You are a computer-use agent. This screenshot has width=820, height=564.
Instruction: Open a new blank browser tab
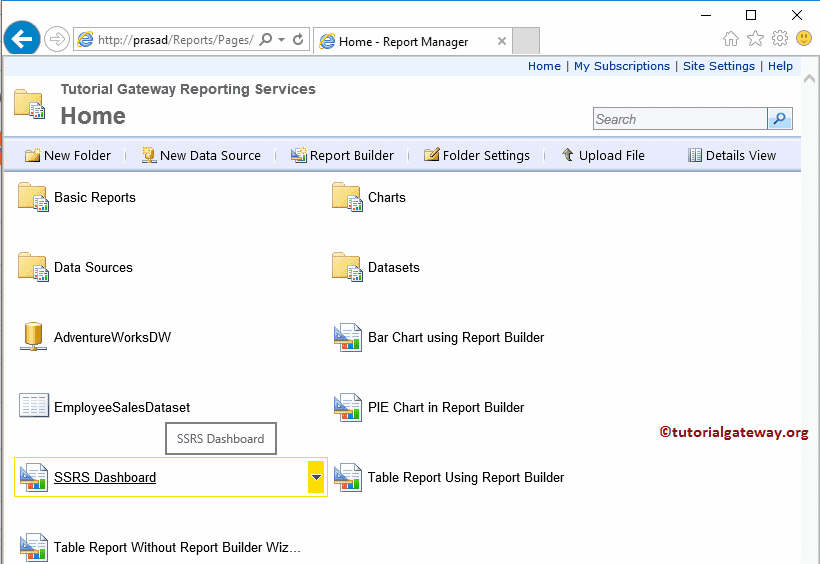click(526, 41)
